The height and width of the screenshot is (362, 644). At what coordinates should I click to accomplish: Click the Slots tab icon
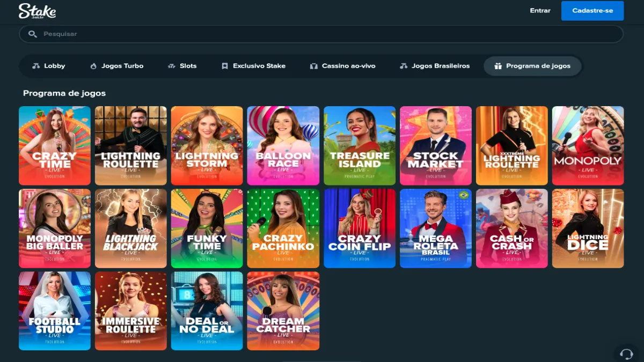172,66
